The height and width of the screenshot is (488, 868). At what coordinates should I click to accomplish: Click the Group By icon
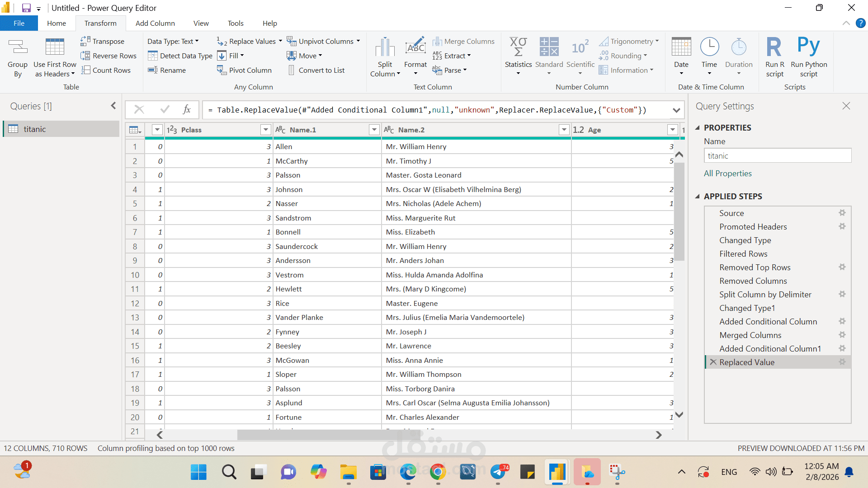[x=18, y=47]
